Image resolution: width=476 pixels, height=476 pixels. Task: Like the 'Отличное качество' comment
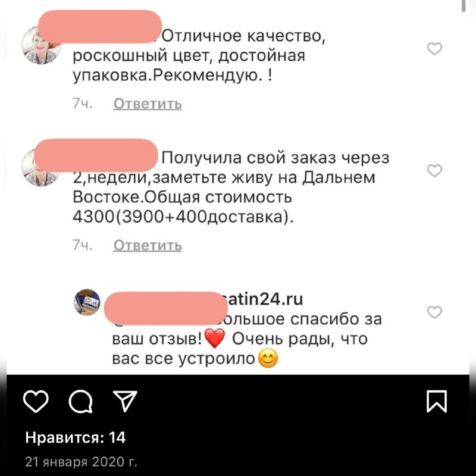coord(434,49)
